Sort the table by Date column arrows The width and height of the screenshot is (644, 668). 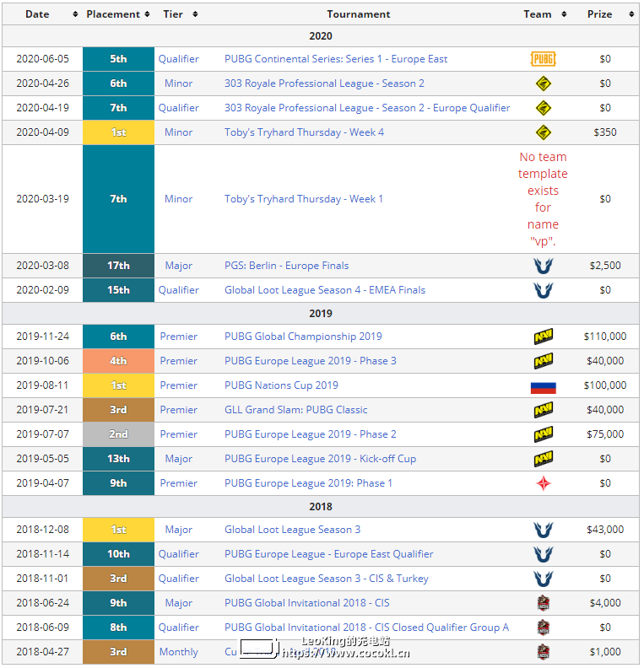[75, 14]
